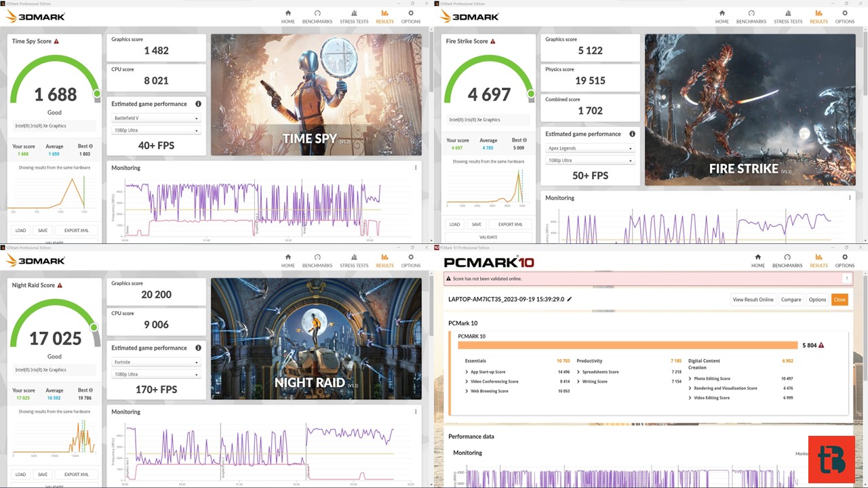Click the Home icon in the Time Spy window

pos(288,13)
